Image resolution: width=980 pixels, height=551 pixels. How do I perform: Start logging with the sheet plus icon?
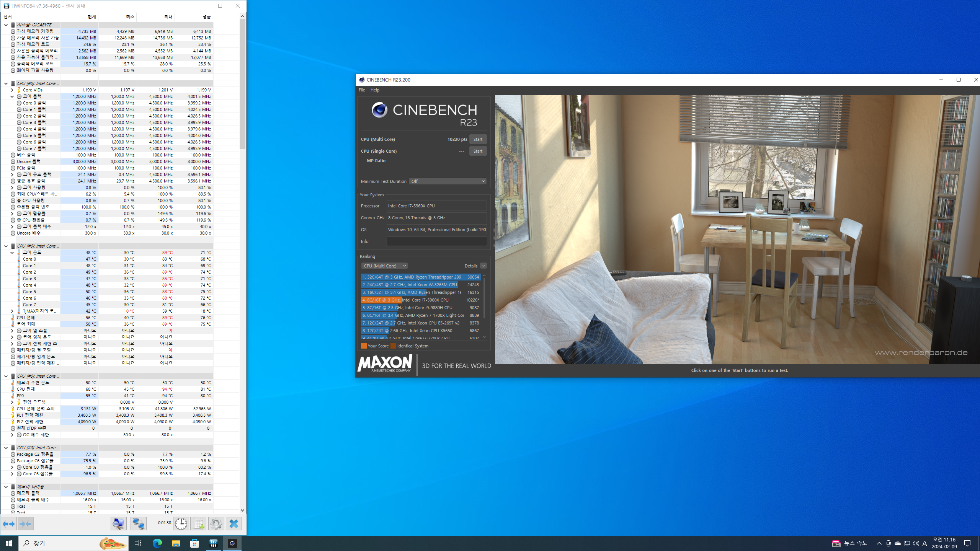[198, 523]
